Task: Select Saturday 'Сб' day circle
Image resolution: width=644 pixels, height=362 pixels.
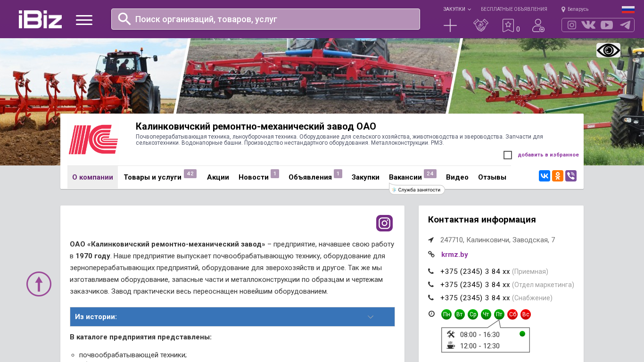Action: [x=512, y=314]
